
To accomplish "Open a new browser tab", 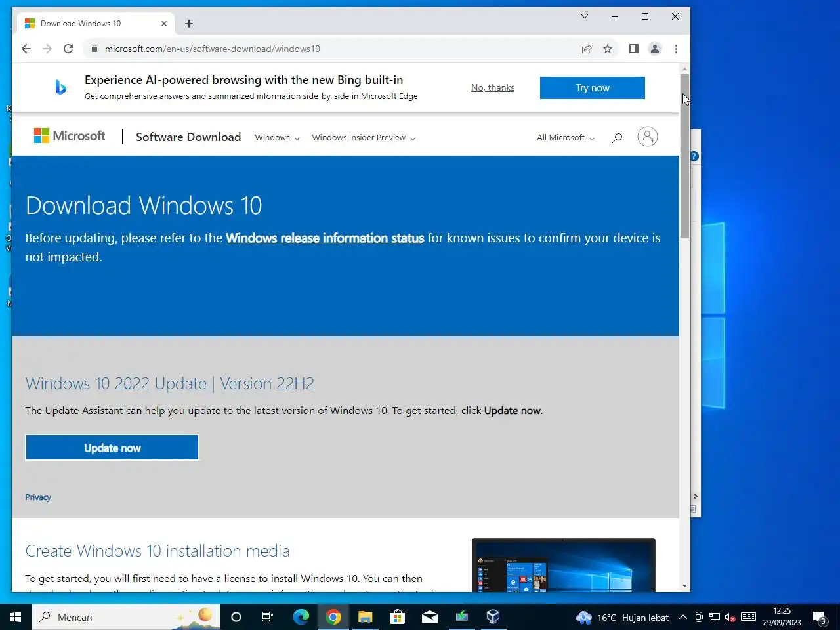I will (189, 24).
